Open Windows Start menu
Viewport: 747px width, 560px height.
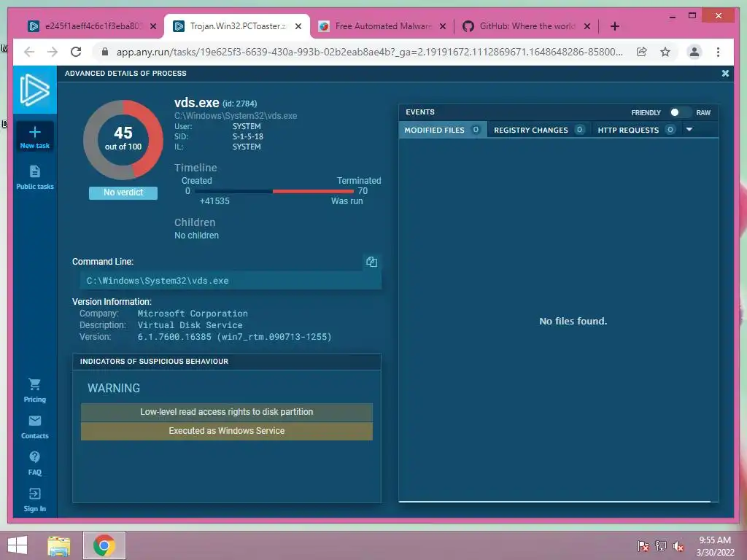(18, 545)
